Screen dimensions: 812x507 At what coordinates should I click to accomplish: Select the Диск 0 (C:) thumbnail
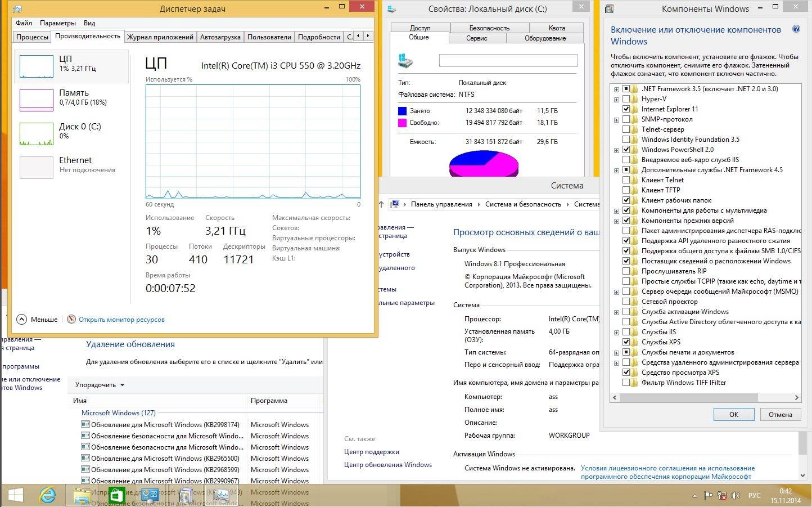click(36, 134)
